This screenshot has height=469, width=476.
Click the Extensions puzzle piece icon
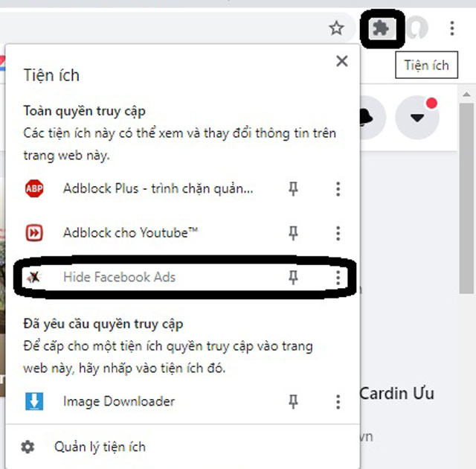coord(382,29)
